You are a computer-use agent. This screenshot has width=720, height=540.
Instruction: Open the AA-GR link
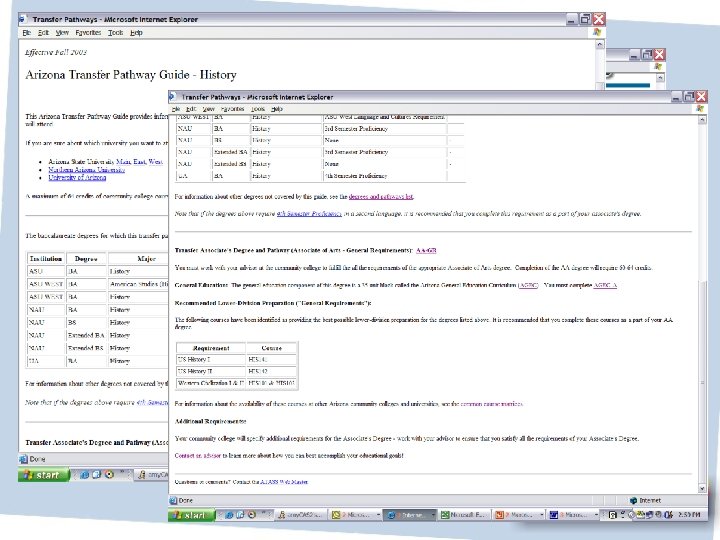pos(426,250)
